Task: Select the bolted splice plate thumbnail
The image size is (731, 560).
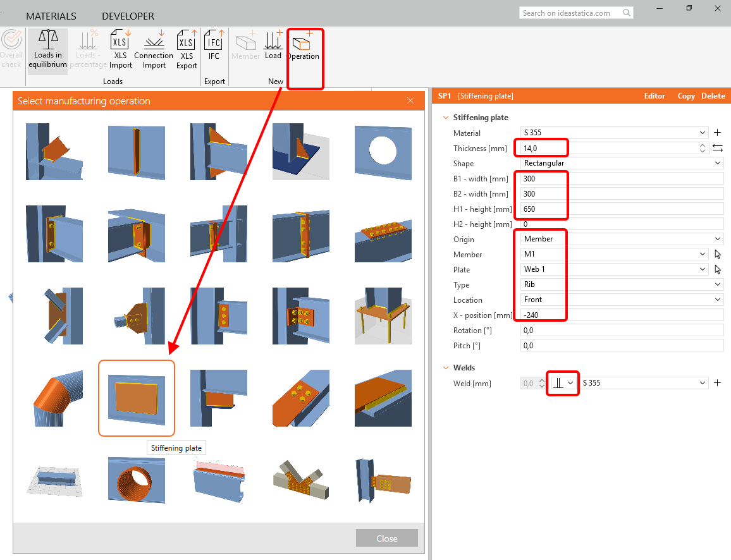Action: 383,234
